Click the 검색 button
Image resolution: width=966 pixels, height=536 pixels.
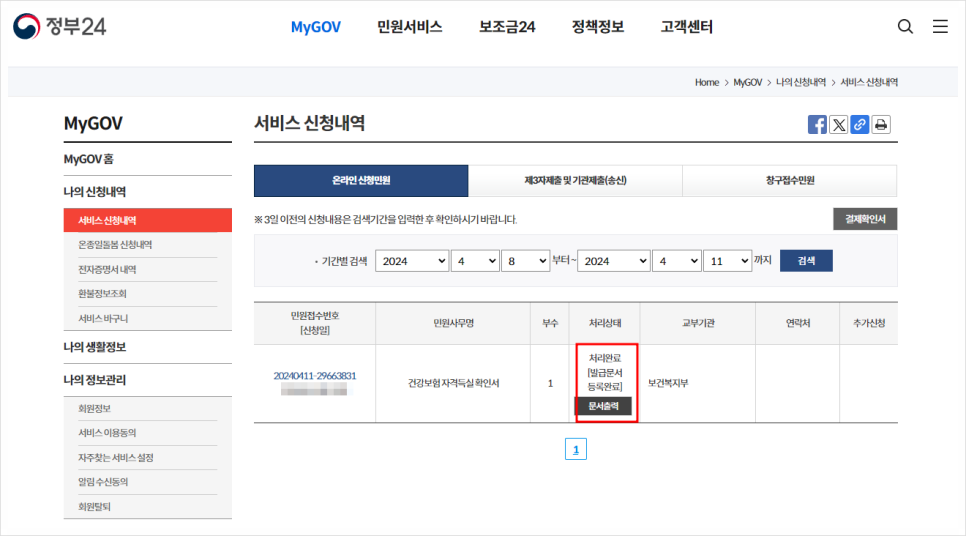[806, 261]
